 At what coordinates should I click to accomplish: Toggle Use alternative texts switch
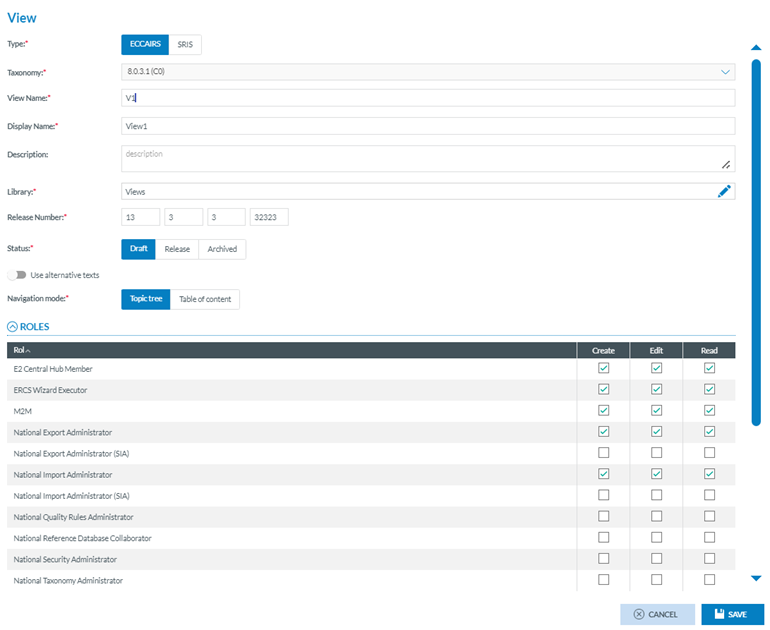coord(16,275)
